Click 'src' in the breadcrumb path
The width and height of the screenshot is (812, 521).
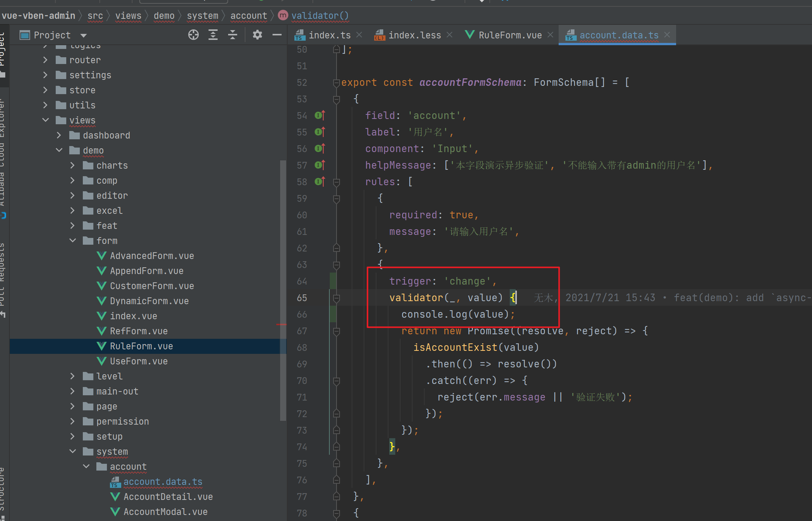click(x=95, y=15)
